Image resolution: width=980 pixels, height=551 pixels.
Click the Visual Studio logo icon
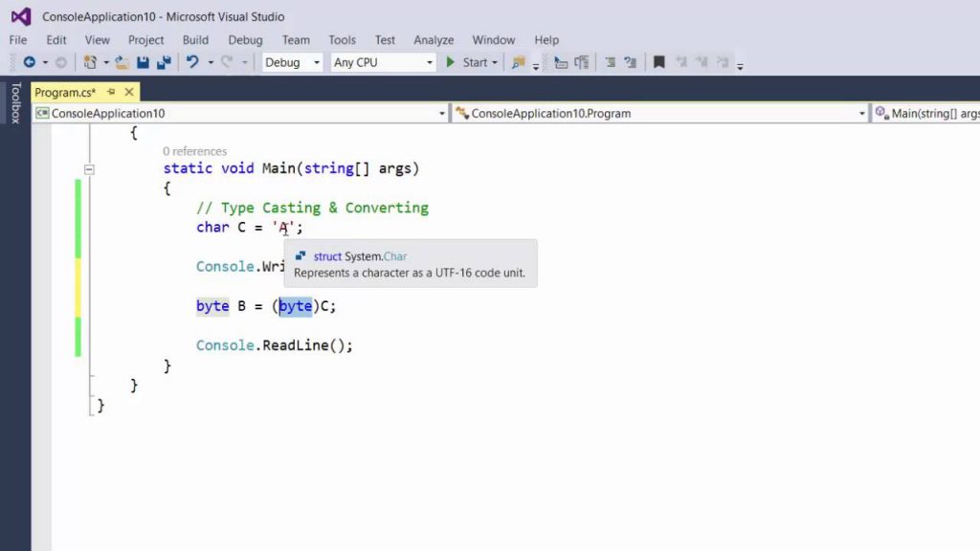pos(21,16)
